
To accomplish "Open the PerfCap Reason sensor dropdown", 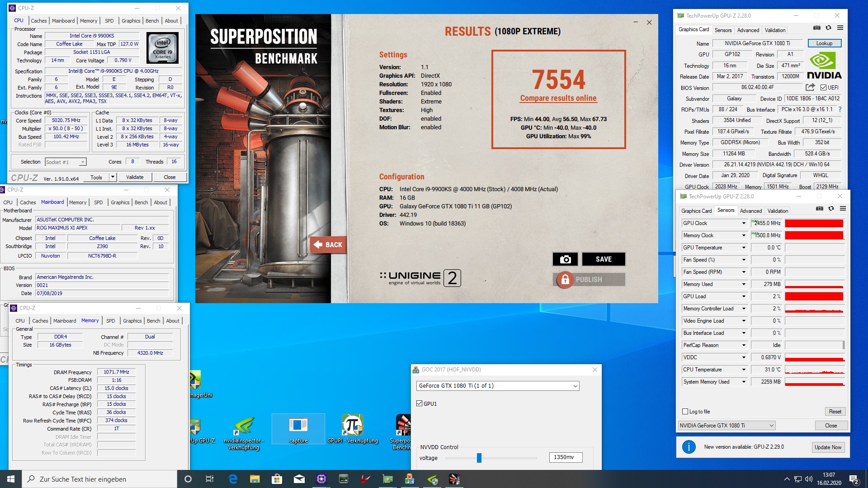I will coord(744,345).
